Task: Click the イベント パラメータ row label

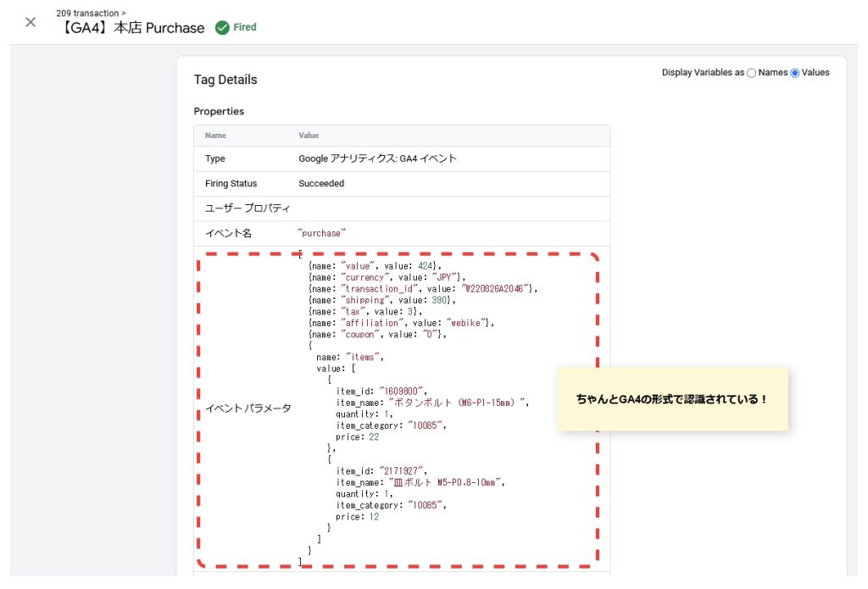Action: click(x=248, y=408)
